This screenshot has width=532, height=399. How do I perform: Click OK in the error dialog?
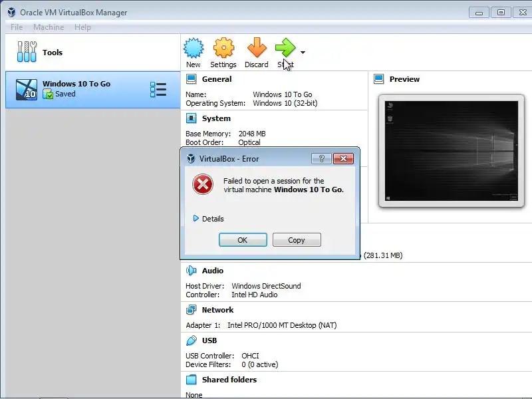click(x=243, y=240)
